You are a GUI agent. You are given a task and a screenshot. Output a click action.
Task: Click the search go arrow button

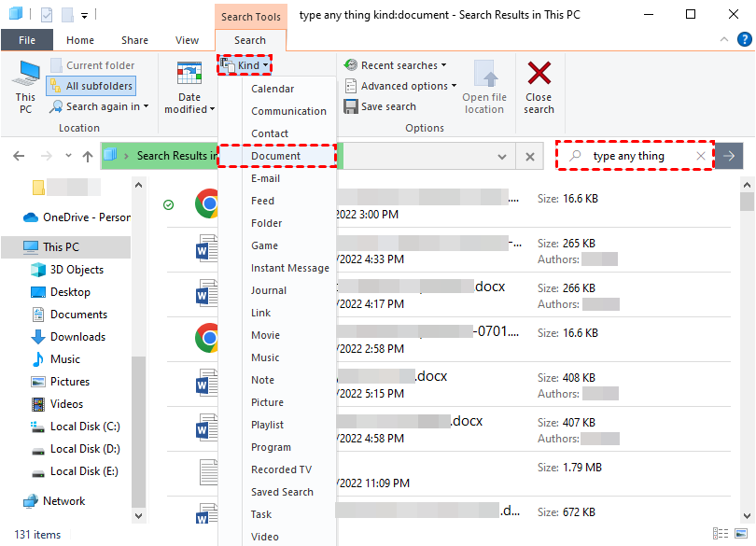pyautogui.click(x=729, y=156)
